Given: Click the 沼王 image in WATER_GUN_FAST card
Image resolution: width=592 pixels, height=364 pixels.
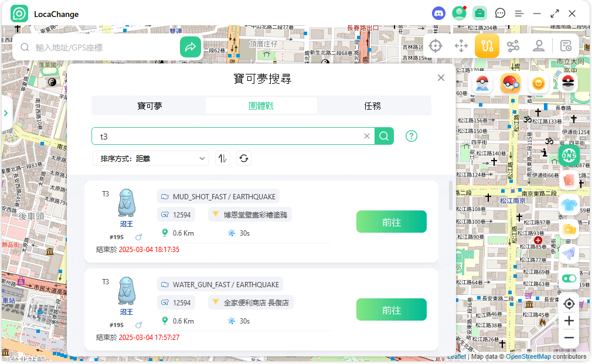Looking at the screenshot, I should pyautogui.click(x=127, y=291).
